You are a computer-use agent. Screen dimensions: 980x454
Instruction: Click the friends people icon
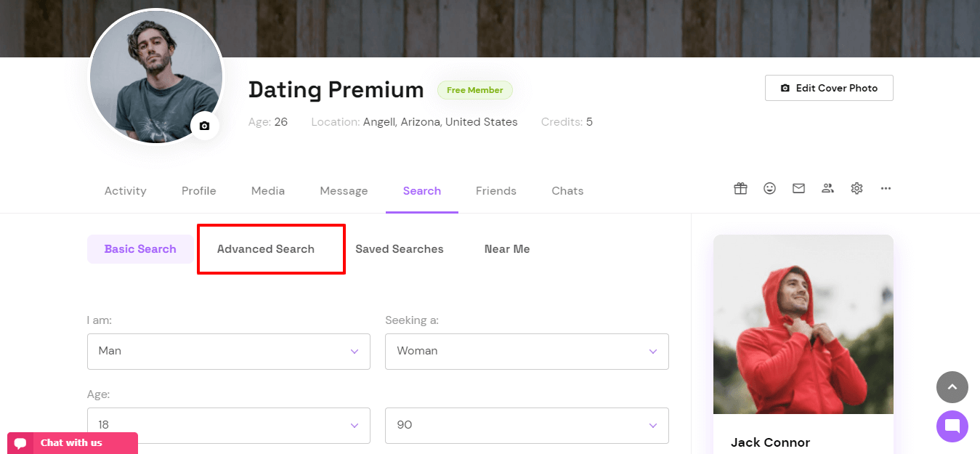coord(827,188)
